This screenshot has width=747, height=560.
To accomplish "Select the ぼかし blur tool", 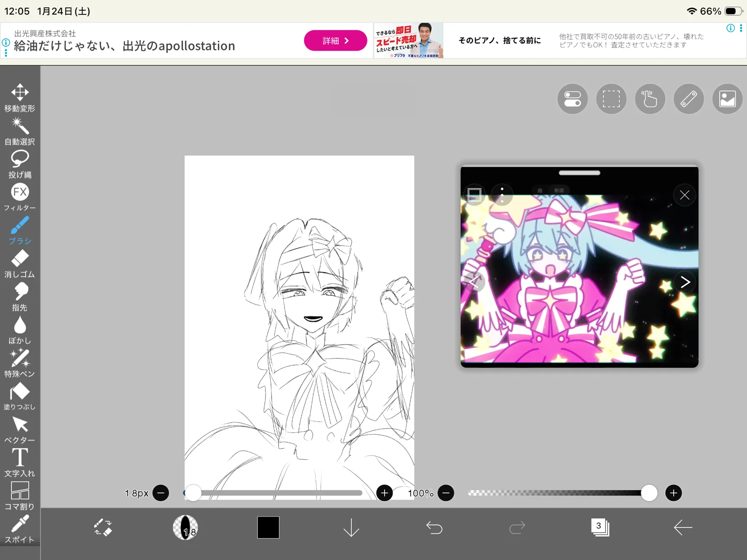I will pyautogui.click(x=20, y=330).
